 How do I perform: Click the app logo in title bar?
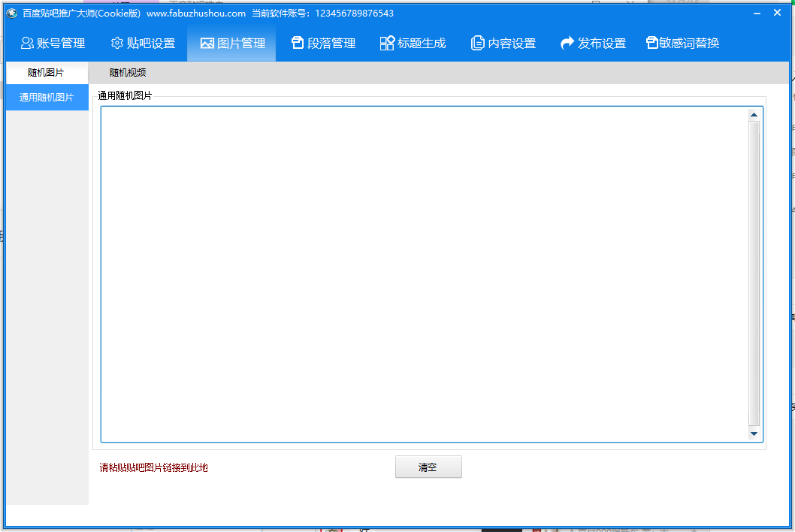tap(12, 13)
